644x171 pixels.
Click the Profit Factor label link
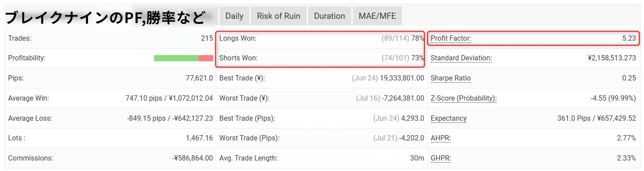point(451,38)
